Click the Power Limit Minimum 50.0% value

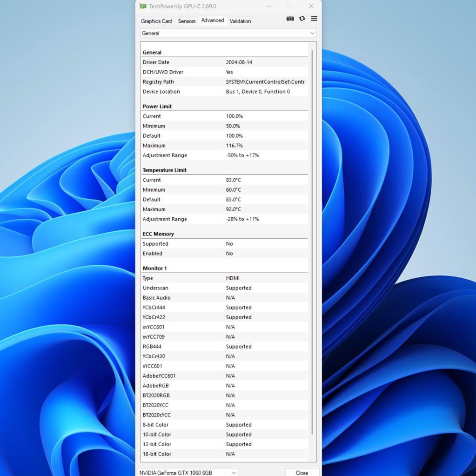click(233, 126)
